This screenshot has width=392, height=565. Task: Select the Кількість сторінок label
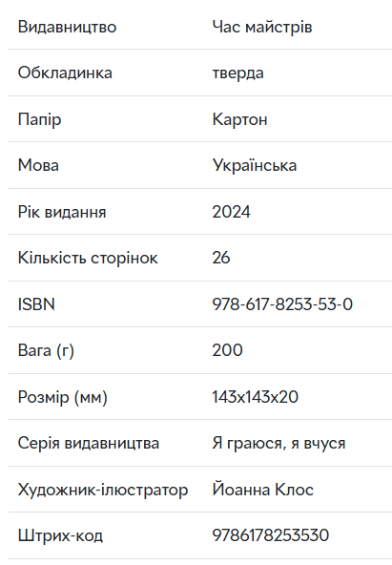coord(88,258)
